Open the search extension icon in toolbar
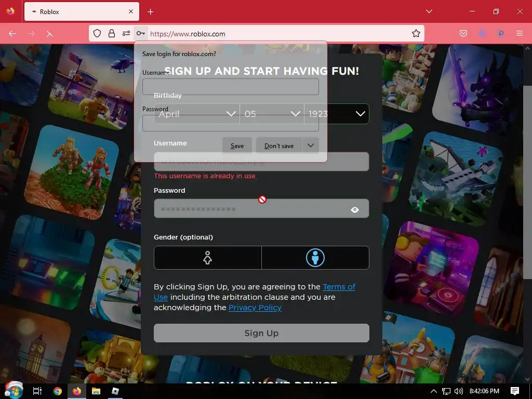 point(500,33)
